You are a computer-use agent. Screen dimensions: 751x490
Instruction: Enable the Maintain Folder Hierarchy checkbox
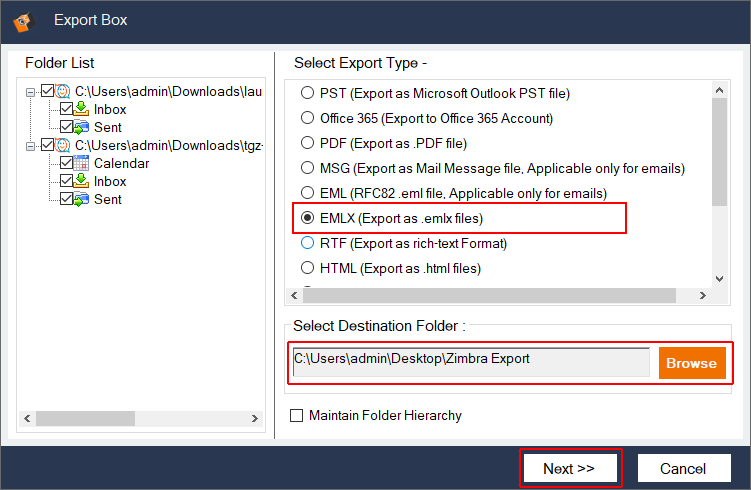click(x=296, y=415)
